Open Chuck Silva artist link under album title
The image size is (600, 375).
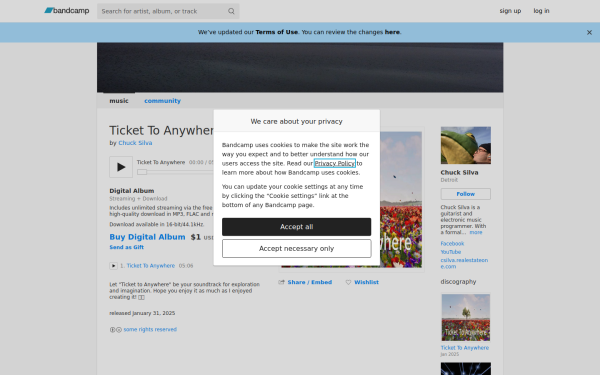pos(135,143)
